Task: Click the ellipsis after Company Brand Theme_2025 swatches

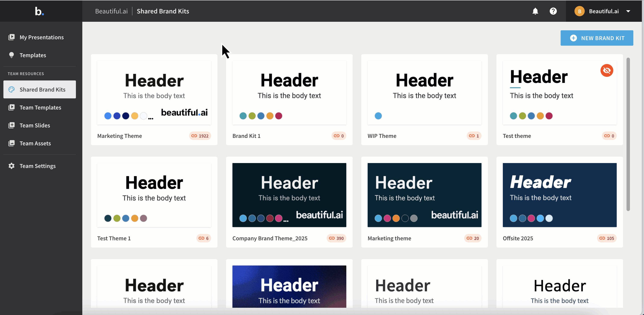Action: [x=286, y=221]
